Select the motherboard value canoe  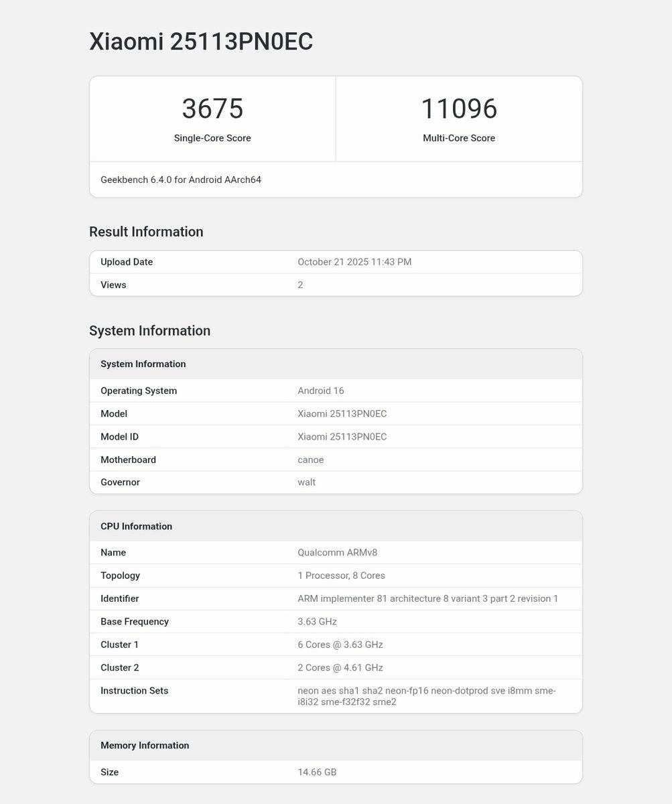click(311, 460)
